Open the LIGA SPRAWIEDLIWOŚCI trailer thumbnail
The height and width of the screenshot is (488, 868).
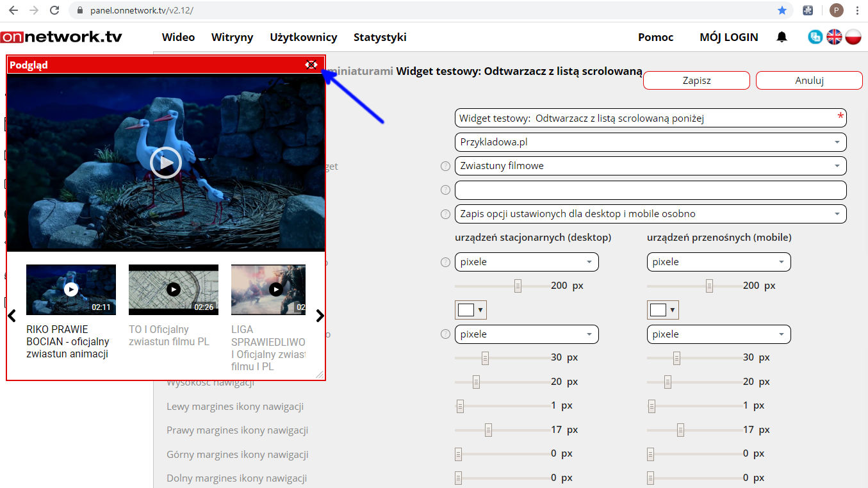click(x=268, y=289)
